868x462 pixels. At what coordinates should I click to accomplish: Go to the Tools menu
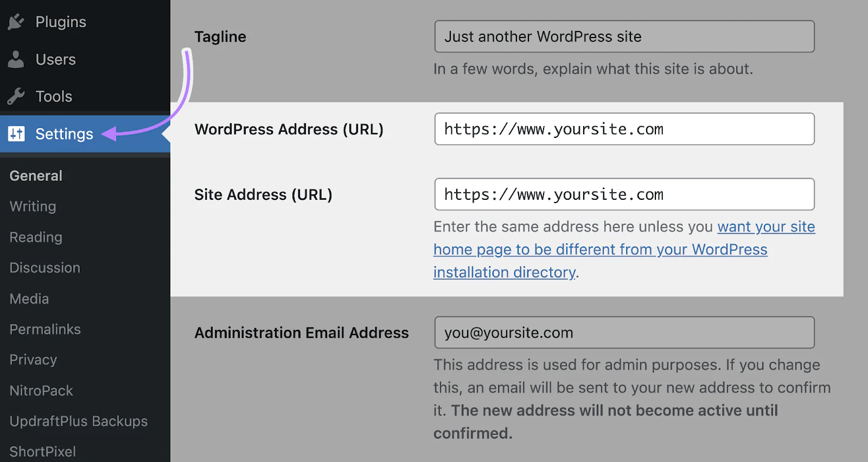[x=54, y=97]
